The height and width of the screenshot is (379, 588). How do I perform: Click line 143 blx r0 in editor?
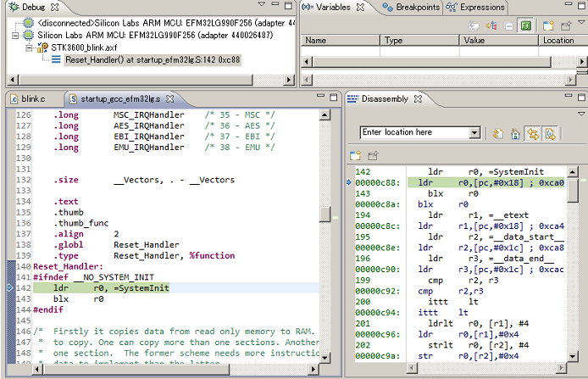coord(79,299)
